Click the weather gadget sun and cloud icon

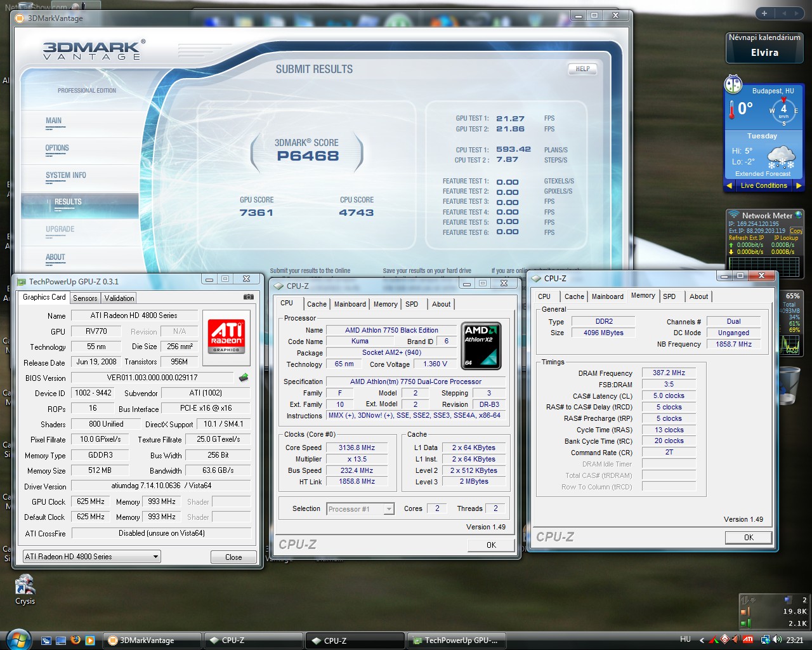tap(781, 157)
